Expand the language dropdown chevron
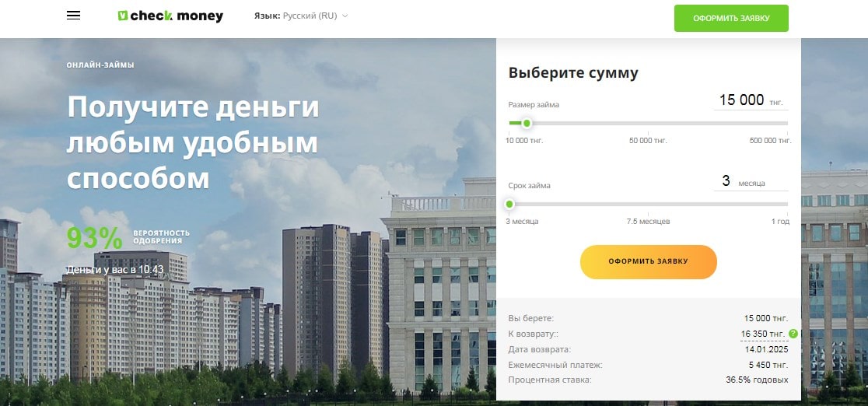 click(x=345, y=16)
